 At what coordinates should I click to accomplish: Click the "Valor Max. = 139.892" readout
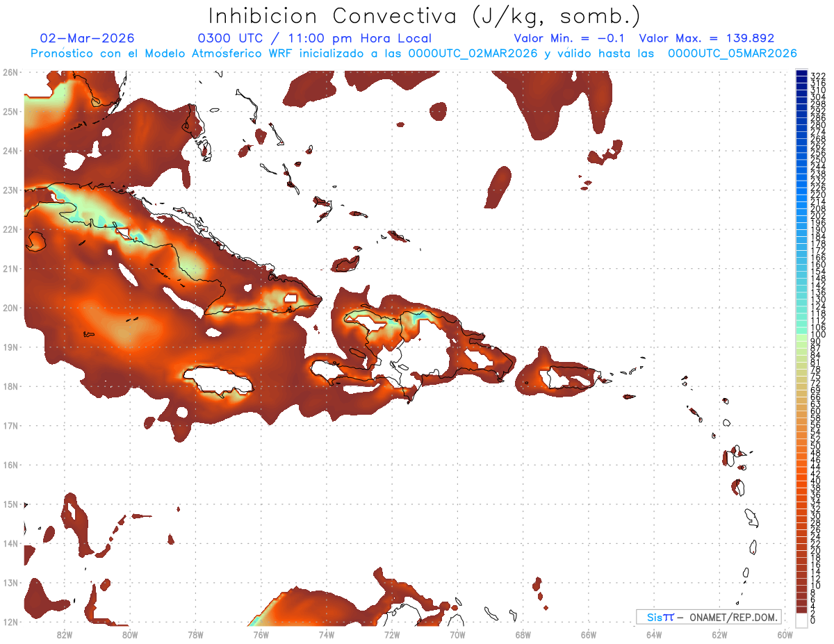tap(707, 38)
